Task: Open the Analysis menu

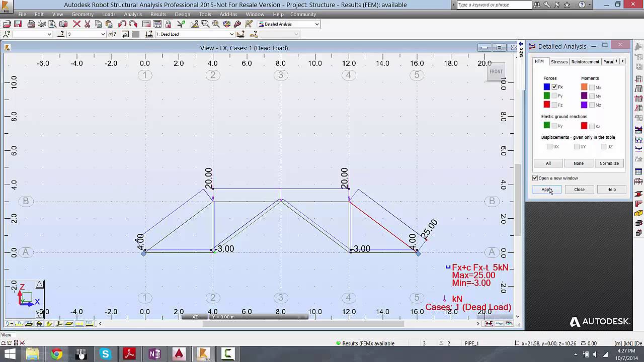Action: (x=133, y=14)
